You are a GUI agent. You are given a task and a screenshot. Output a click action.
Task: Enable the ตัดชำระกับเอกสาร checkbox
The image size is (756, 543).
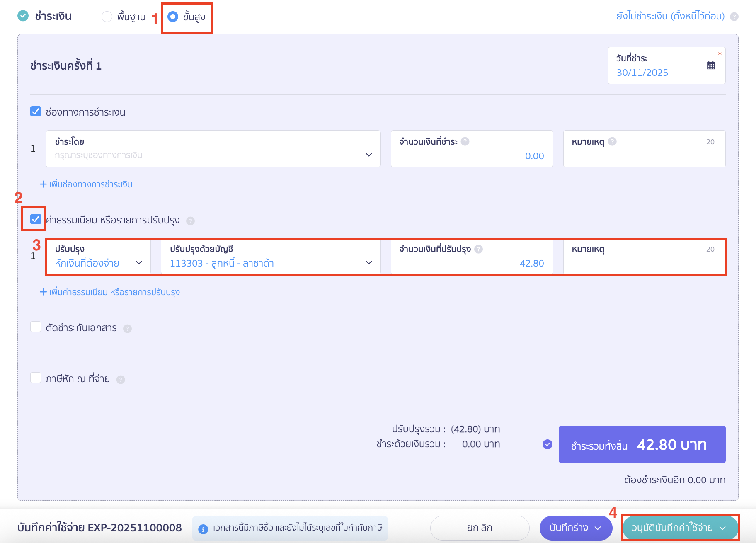pos(36,327)
